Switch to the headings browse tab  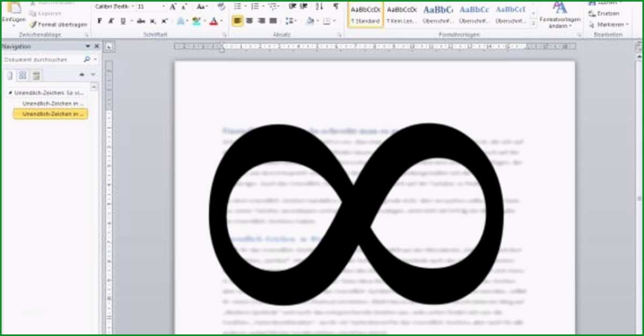pyautogui.click(x=10, y=75)
